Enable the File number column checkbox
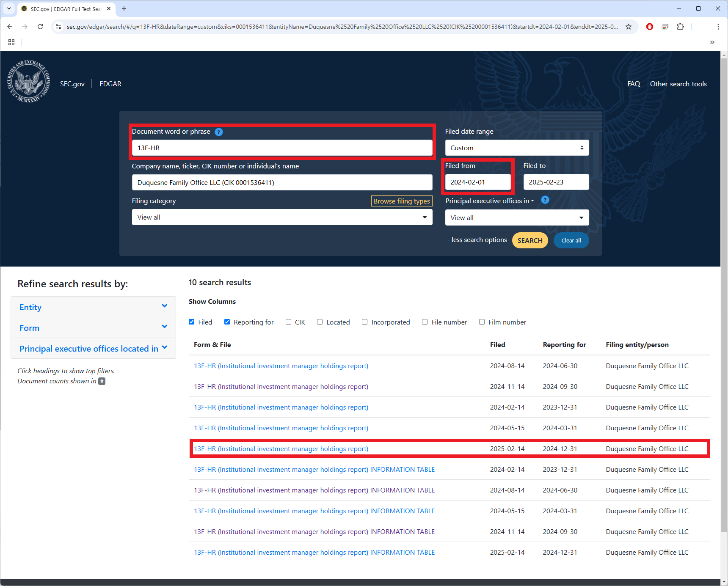Image resolution: width=728 pixels, height=586 pixels. pyautogui.click(x=425, y=322)
